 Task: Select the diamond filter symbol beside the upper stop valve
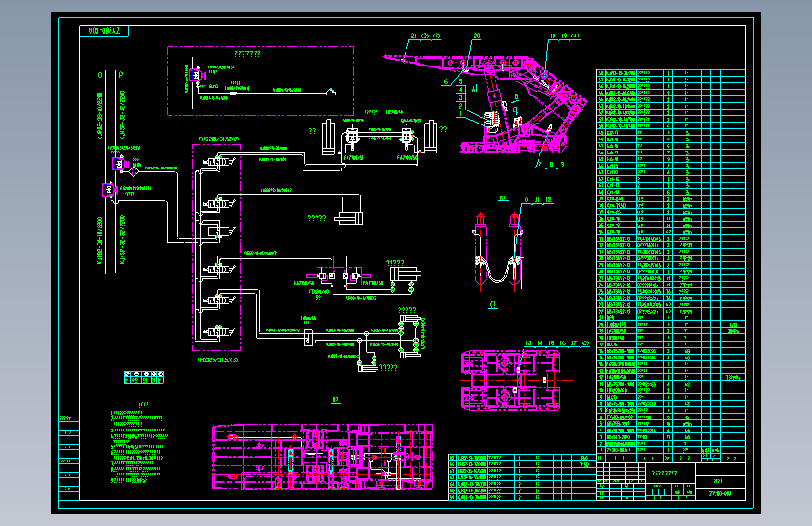coord(134,171)
